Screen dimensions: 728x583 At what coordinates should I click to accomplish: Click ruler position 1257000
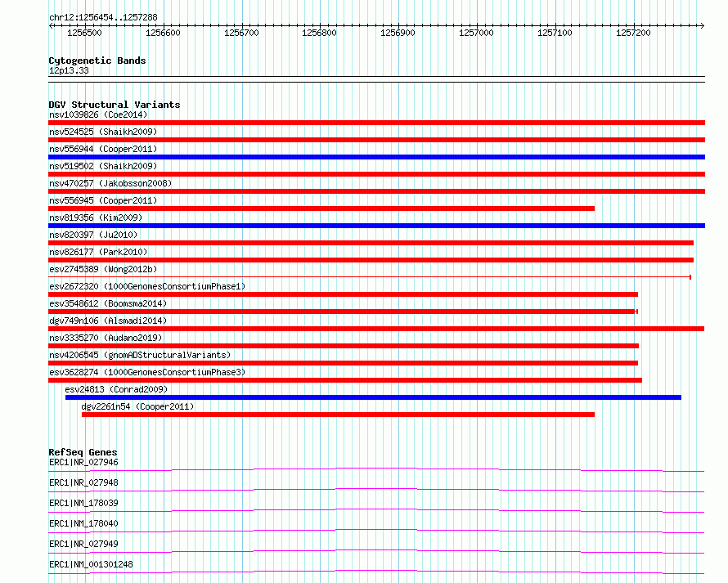(476, 33)
